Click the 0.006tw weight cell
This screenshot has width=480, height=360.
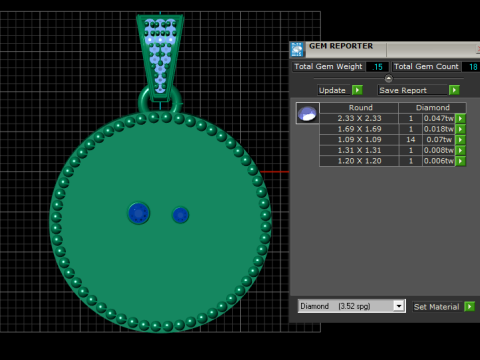point(439,161)
